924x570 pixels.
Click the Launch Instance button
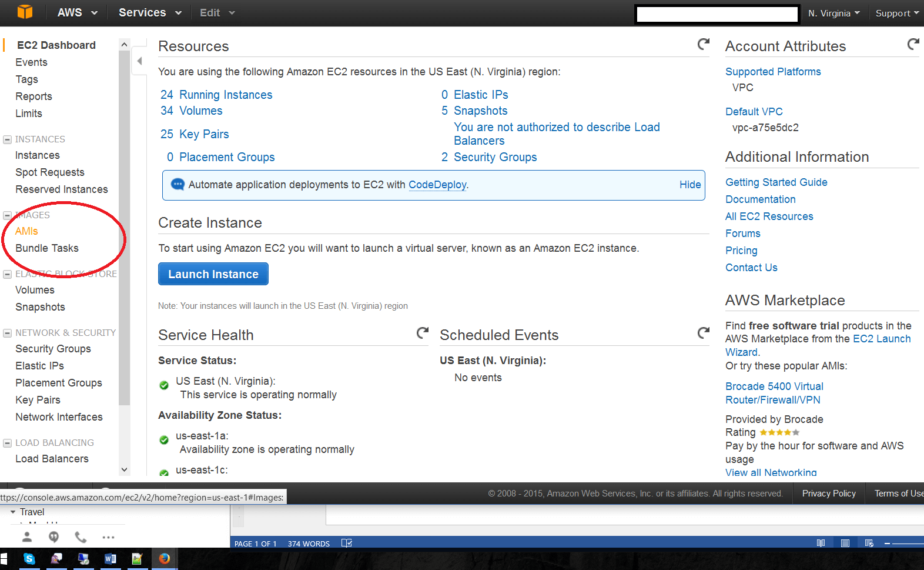(x=213, y=274)
